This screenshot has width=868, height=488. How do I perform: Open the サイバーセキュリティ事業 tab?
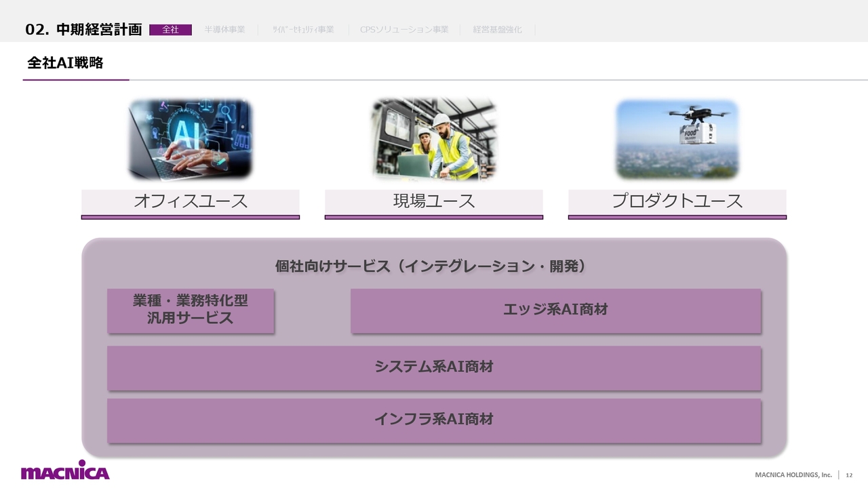tap(303, 30)
